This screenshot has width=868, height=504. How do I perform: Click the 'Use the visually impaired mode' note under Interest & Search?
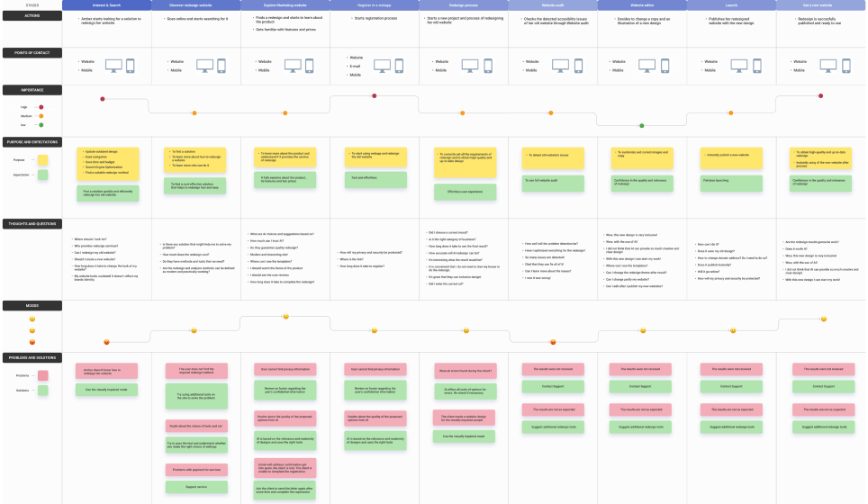tap(106, 390)
